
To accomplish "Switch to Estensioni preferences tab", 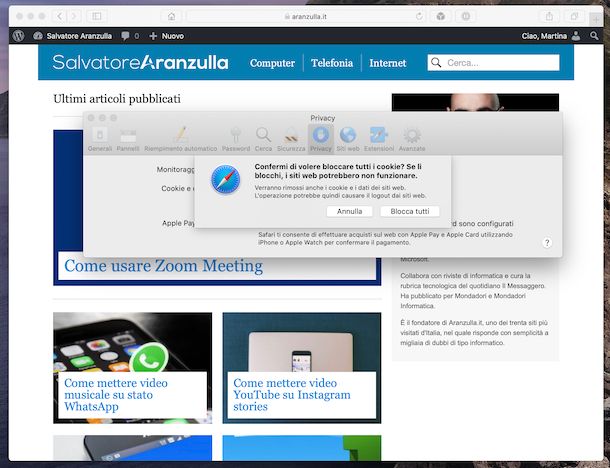I will 379,139.
